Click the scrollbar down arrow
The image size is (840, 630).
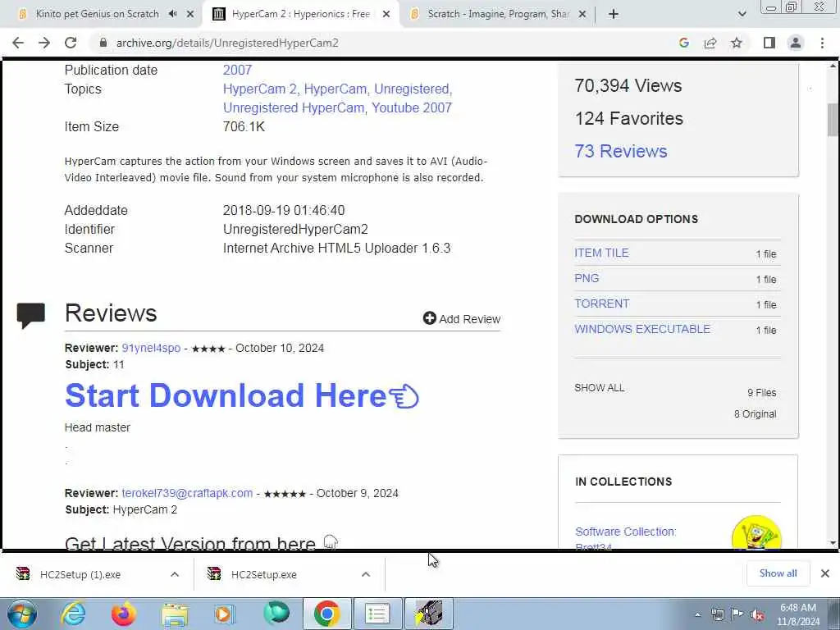pos(833,542)
